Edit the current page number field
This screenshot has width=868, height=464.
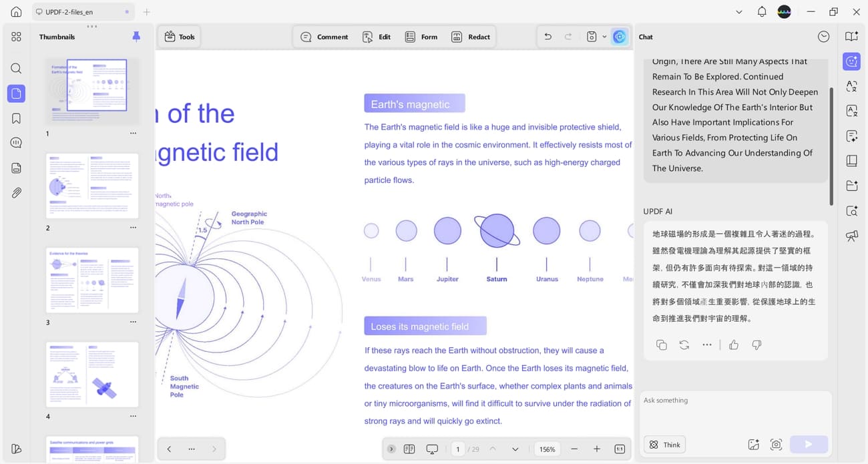tap(458, 449)
